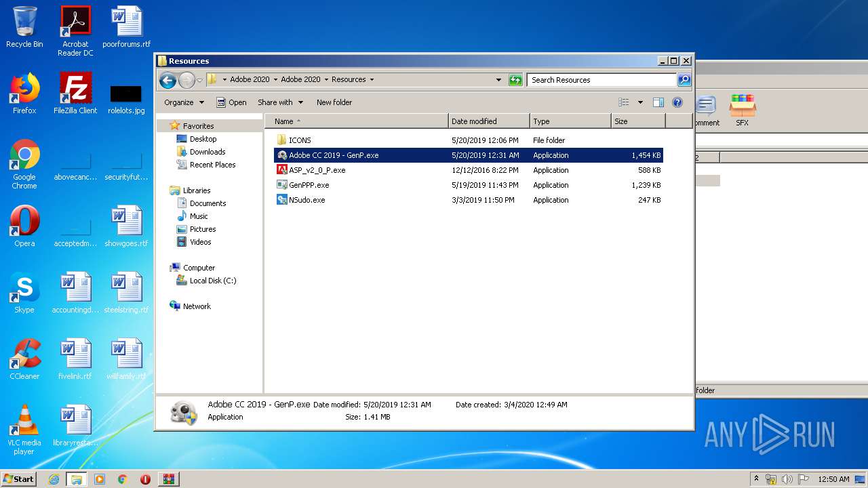Open address bar history dropdown

coord(499,80)
